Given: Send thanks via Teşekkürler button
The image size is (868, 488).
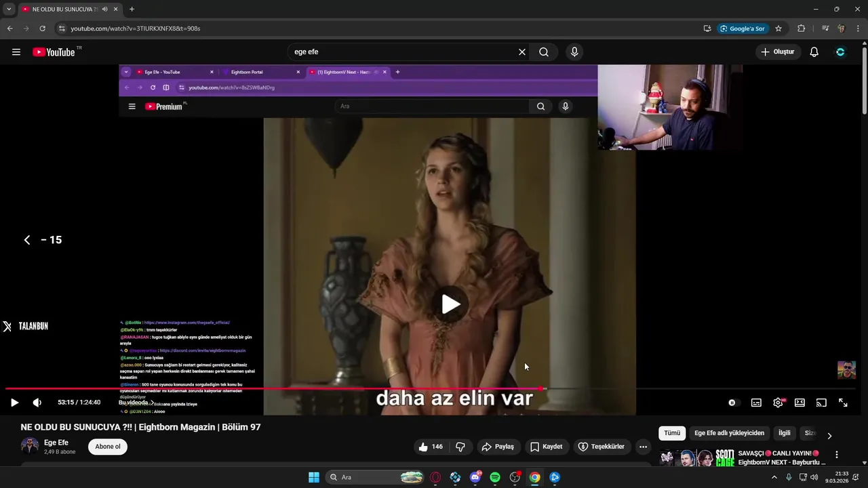Looking at the screenshot, I should [x=601, y=447].
